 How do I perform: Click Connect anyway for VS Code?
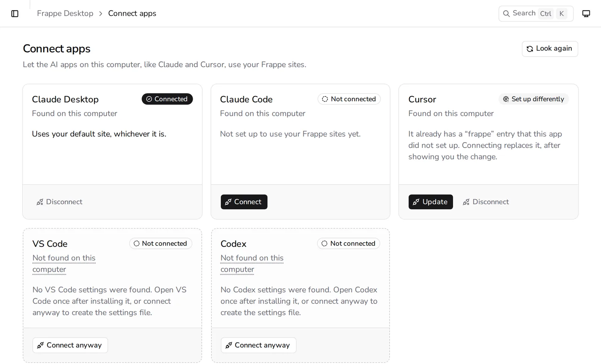pos(70,345)
